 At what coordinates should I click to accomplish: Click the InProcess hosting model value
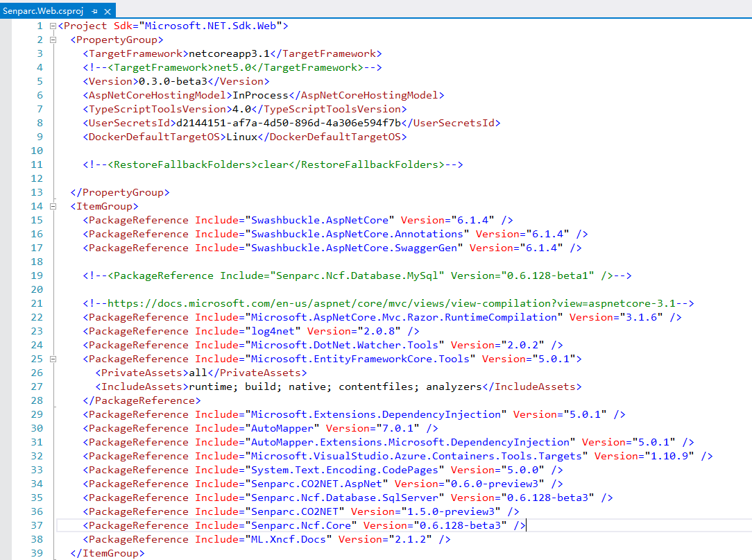click(260, 95)
